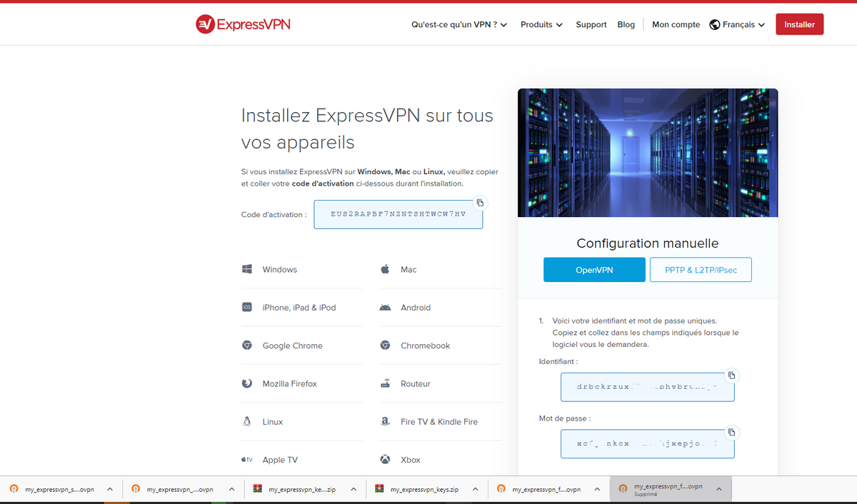Click the my_expressvpn_ke....zip archive icon

[x=258, y=489]
